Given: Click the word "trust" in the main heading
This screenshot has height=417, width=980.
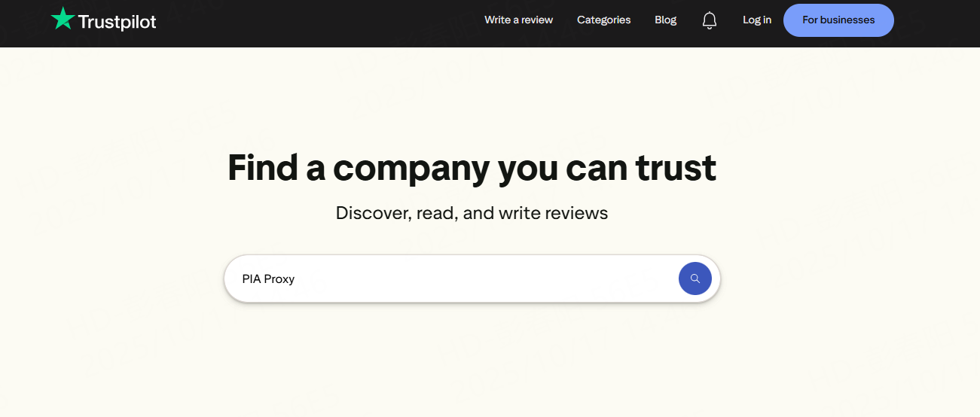Looking at the screenshot, I should coord(676,168).
